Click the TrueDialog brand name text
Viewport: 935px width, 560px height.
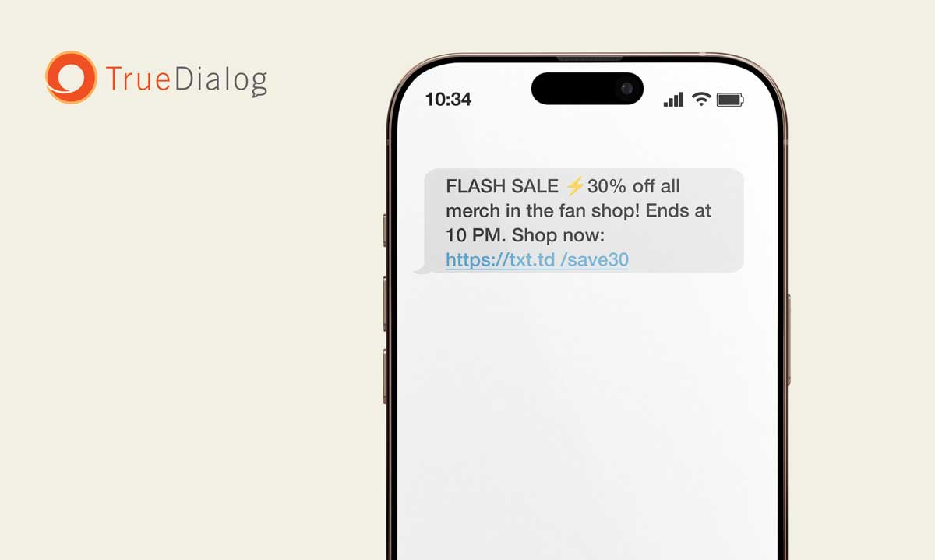tap(186, 80)
